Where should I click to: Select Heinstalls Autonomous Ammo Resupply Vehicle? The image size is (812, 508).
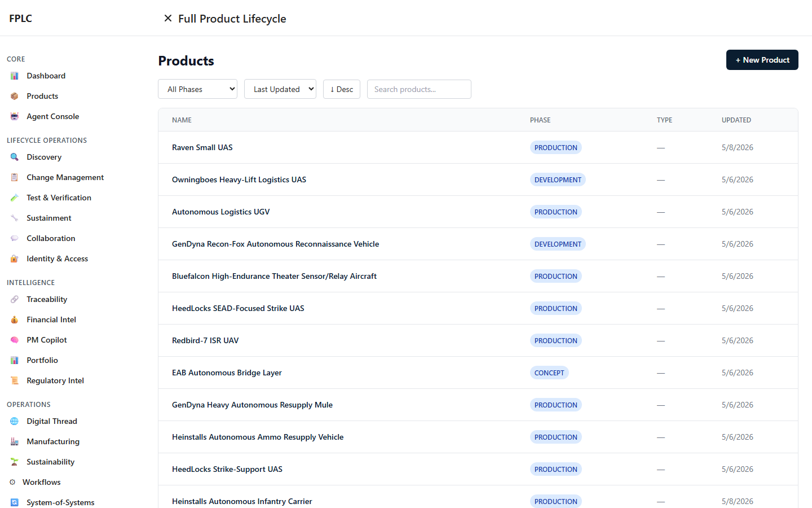[x=258, y=437]
